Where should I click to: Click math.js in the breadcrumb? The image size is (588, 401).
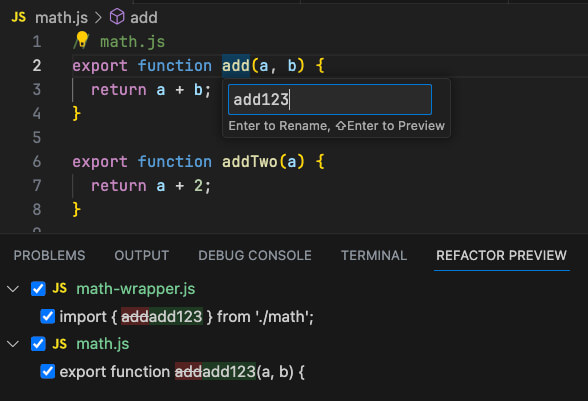[62, 18]
